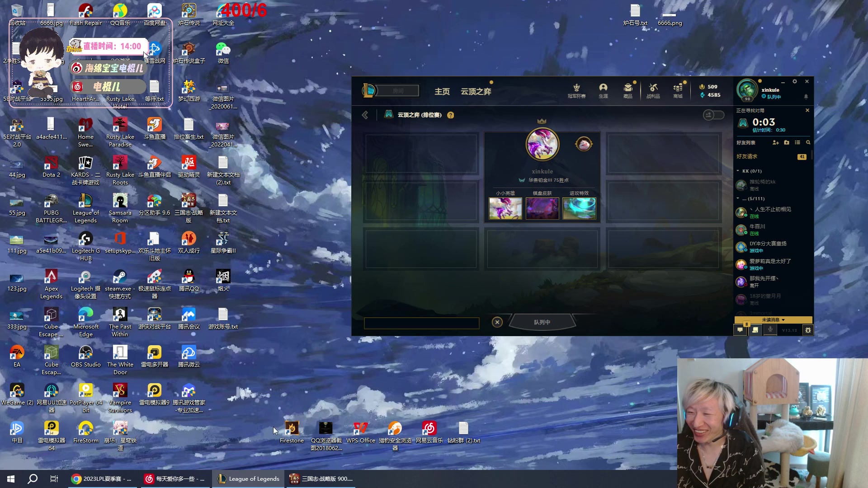Open the 2023LPL Chrome taskbar item

click(x=102, y=479)
